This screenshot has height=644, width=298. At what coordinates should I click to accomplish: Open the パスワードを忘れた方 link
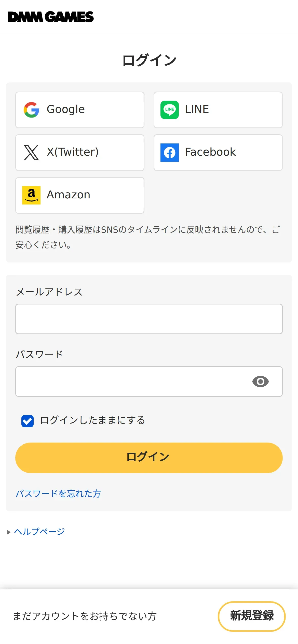click(58, 494)
